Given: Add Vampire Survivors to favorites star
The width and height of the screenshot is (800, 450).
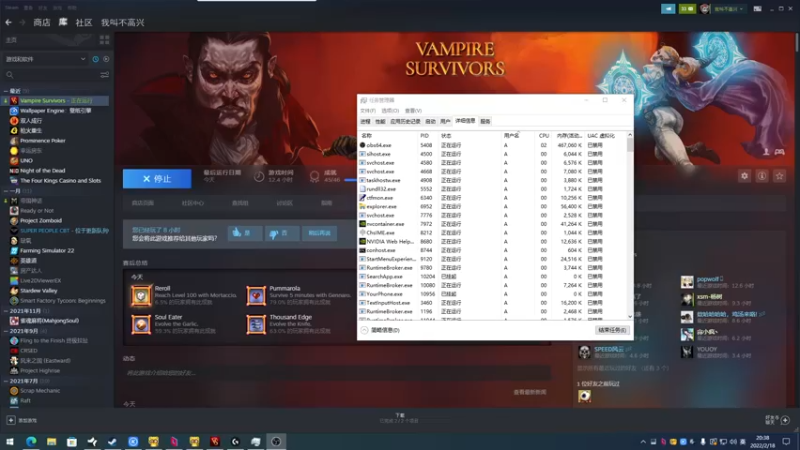Looking at the screenshot, I should [779, 176].
